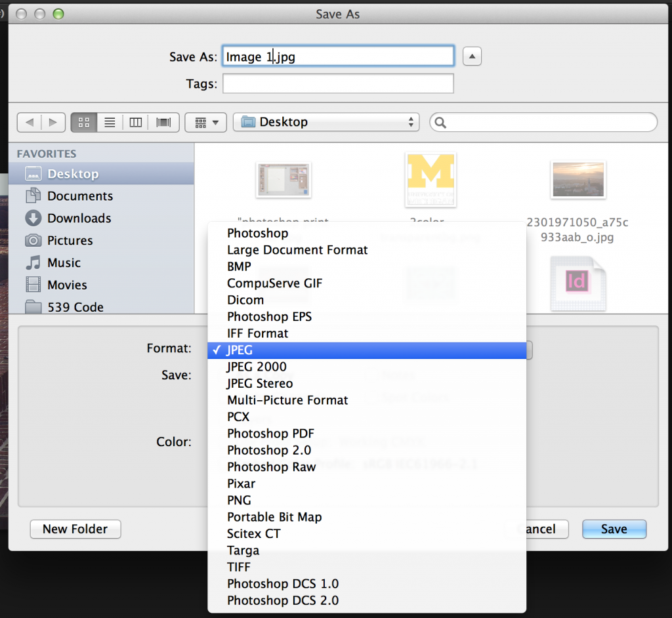672x618 pixels.
Task: Switch to column view in the file browser
Action: click(x=135, y=122)
